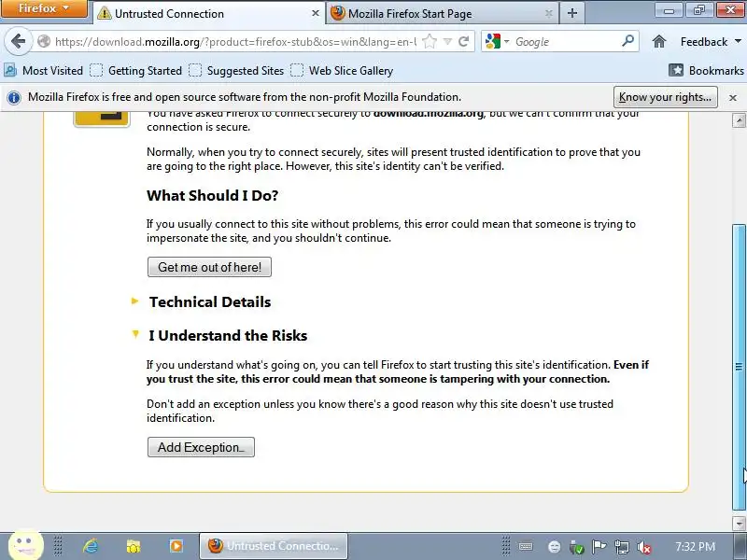This screenshot has height=560, width=747.
Task: Open a new tab with the plus button
Action: coord(572,13)
